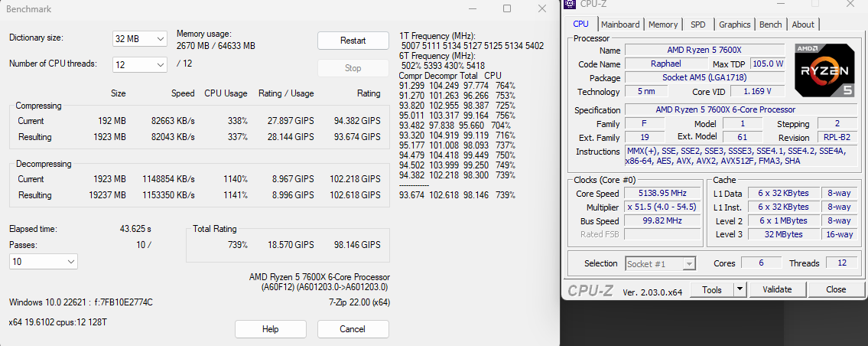868x346 pixels.
Task: Open the Socket #1 selection dropdown
Action: click(660, 264)
